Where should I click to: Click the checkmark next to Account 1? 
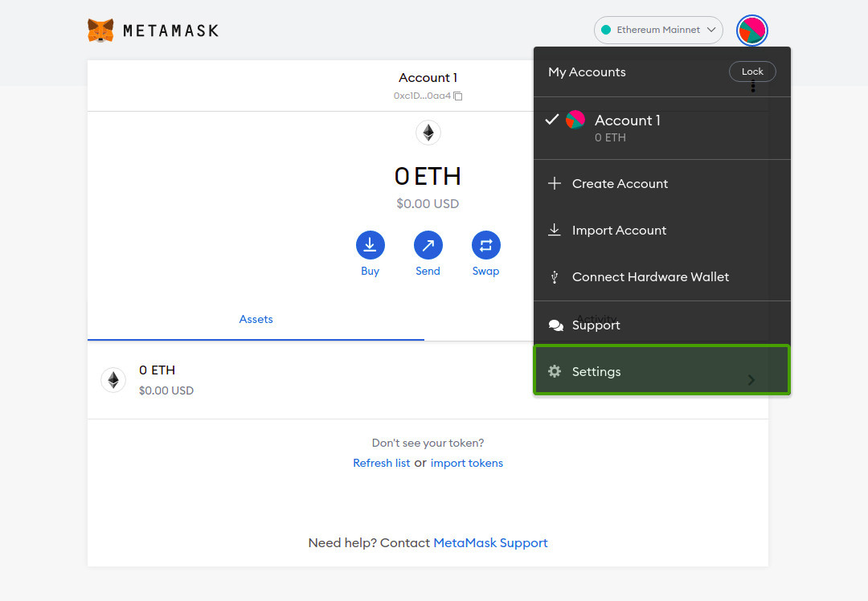[x=551, y=120]
